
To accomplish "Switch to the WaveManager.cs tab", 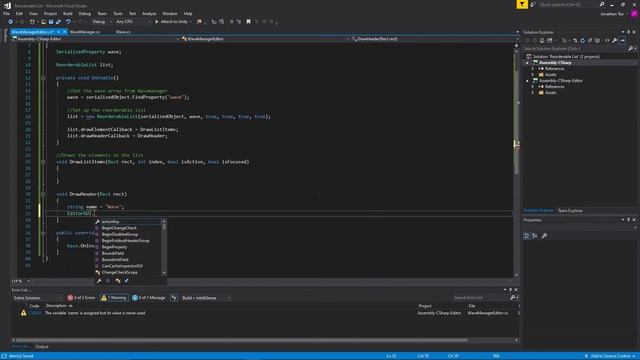I will coord(84,32).
